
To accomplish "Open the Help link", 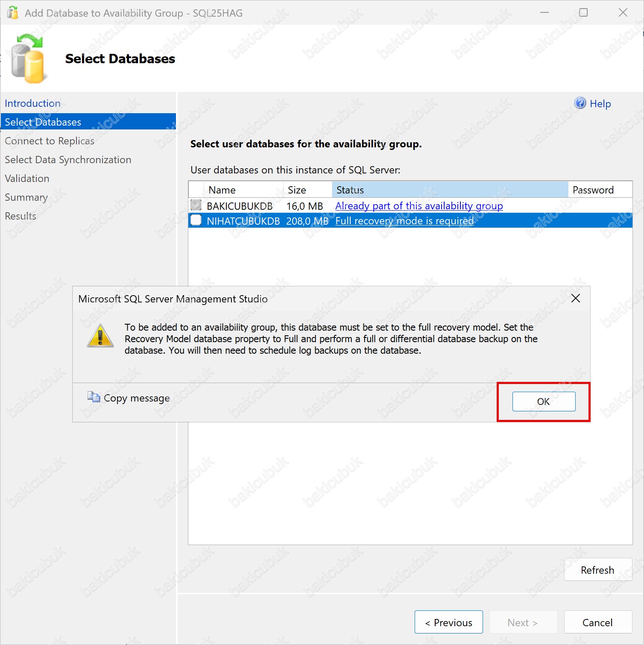I will tap(600, 104).
